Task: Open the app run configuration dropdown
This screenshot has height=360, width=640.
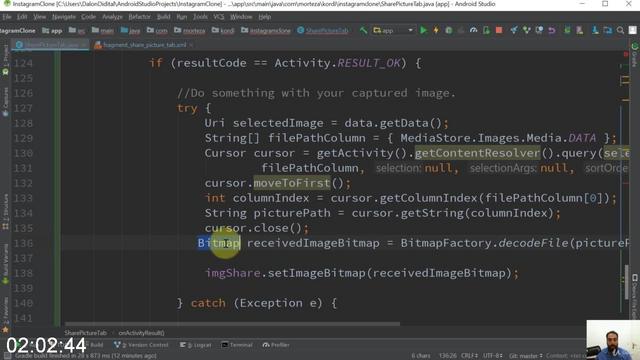Action: click(393, 30)
